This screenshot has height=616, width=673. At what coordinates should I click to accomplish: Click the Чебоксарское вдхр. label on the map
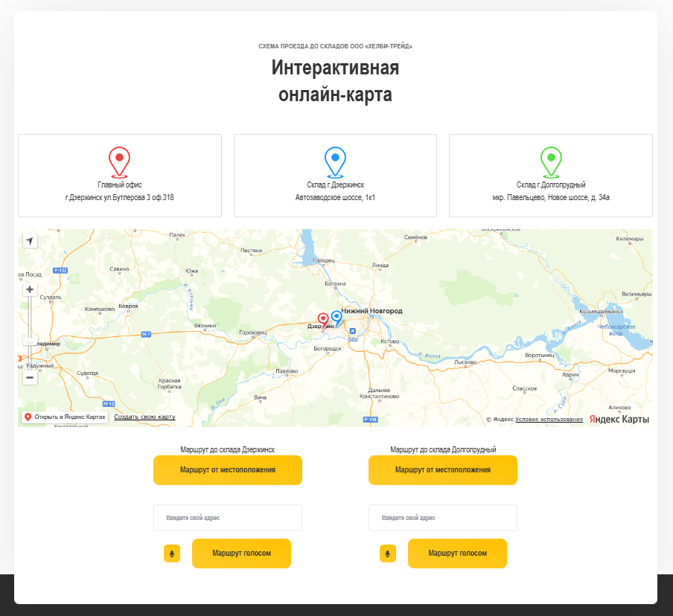616,330
